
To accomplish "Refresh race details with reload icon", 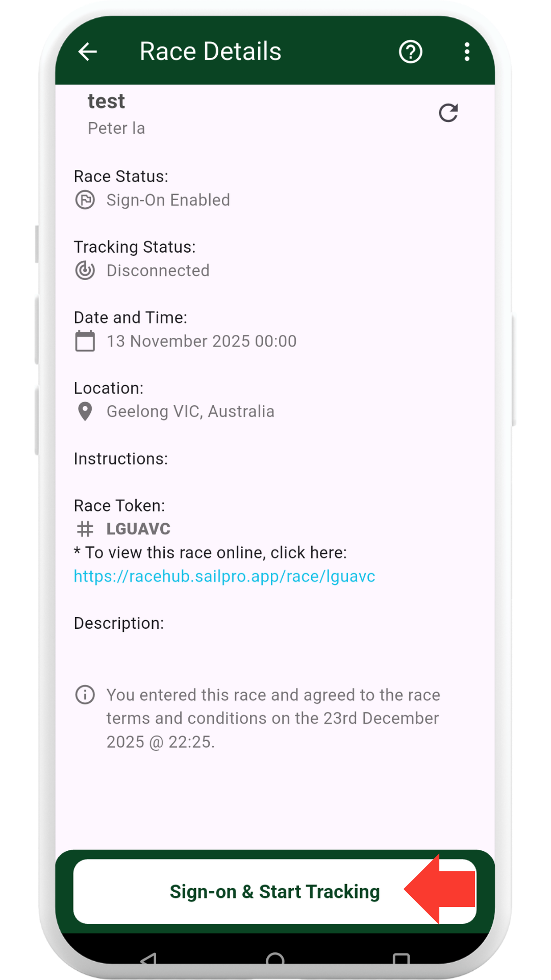I will (x=448, y=113).
